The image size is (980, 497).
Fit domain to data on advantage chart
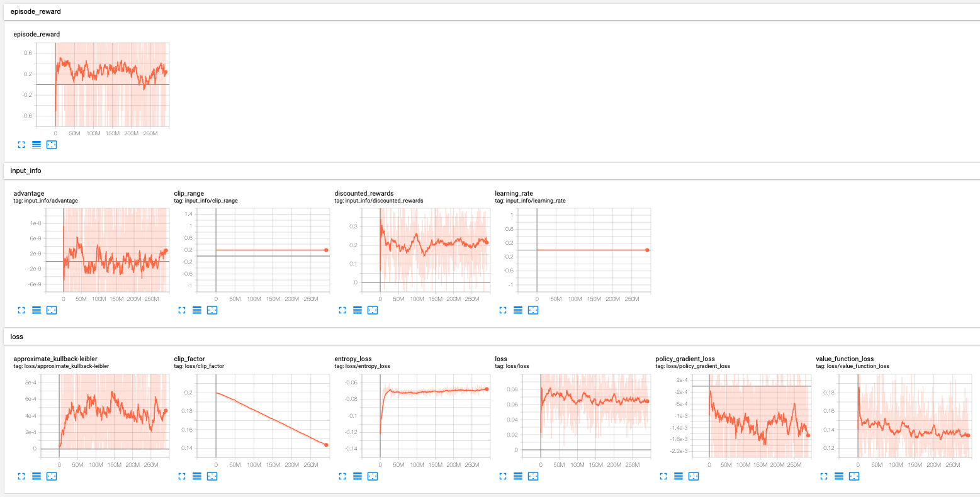coord(52,310)
